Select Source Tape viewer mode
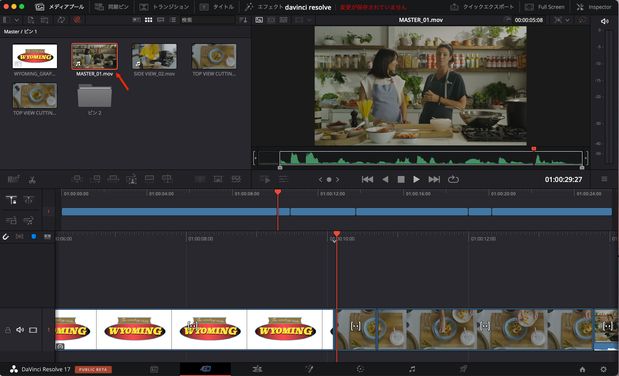 (272, 20)
